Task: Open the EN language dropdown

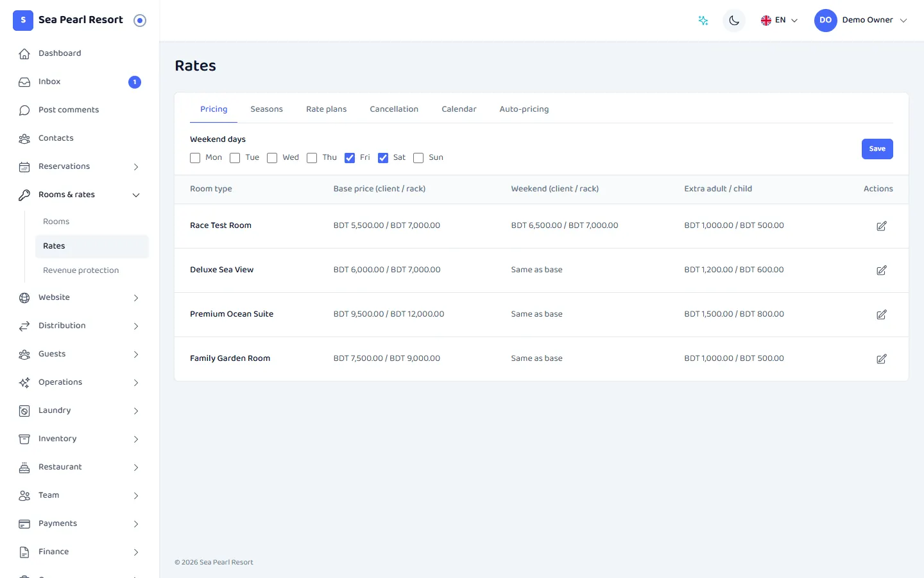Action: (x=779, y=21)
